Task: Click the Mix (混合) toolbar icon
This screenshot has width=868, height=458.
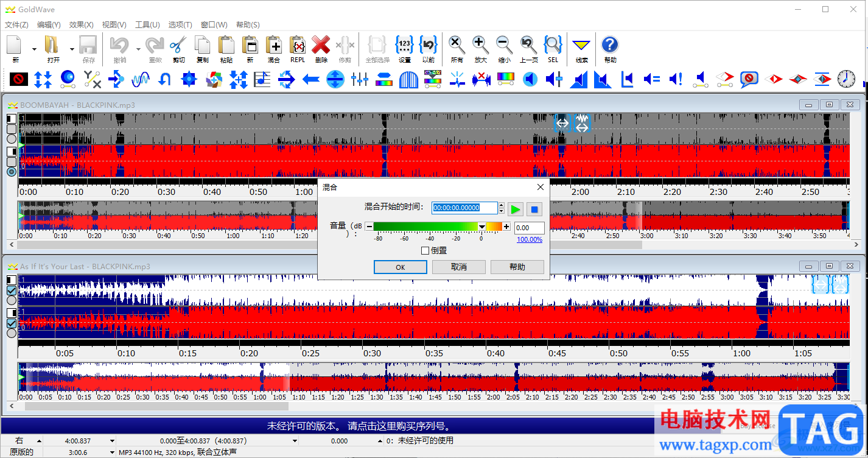Action: coord(273,45)
